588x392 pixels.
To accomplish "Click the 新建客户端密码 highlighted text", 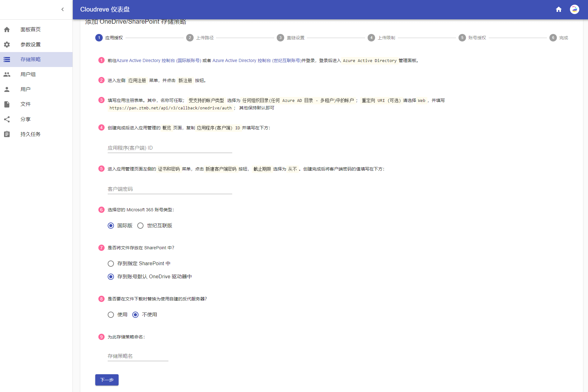I will pyautogui.click(x=221, y=169).
